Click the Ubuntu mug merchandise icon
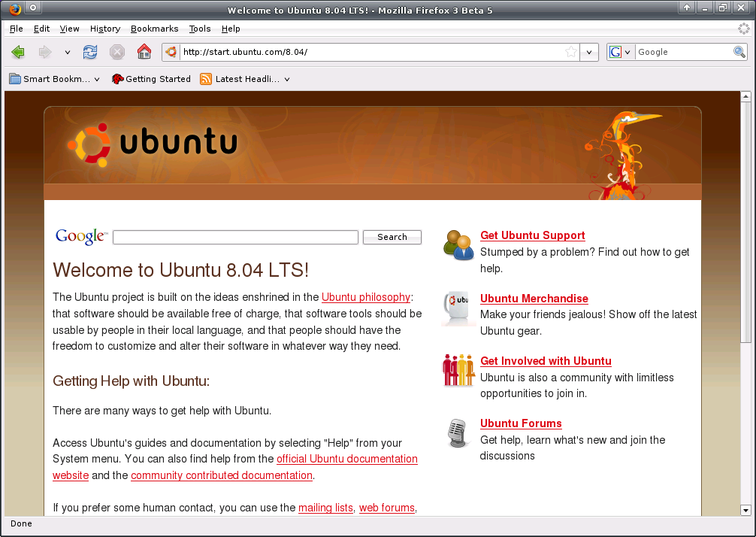 pyautogui.click(x=457, y=308)
